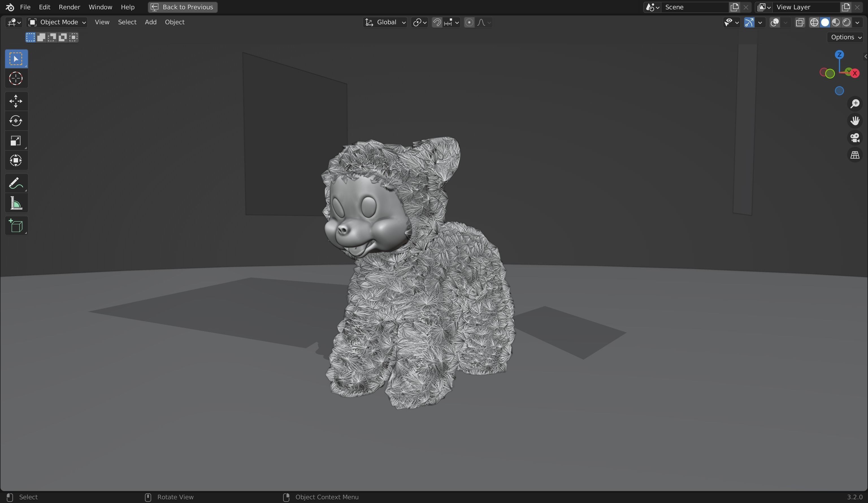Image resolution: width=868 pixels, height=503 pixels.
Task: Click the add view layer icon
Action: [x=846, y=7]
